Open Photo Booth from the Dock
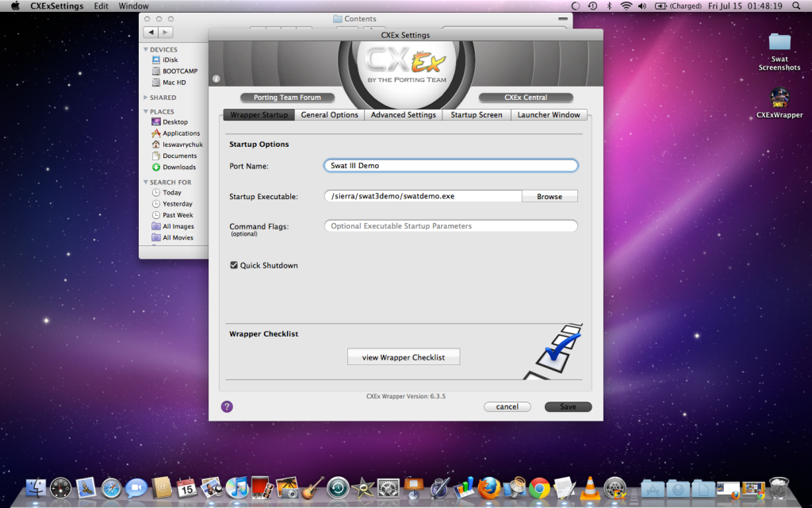 (262, 488)
